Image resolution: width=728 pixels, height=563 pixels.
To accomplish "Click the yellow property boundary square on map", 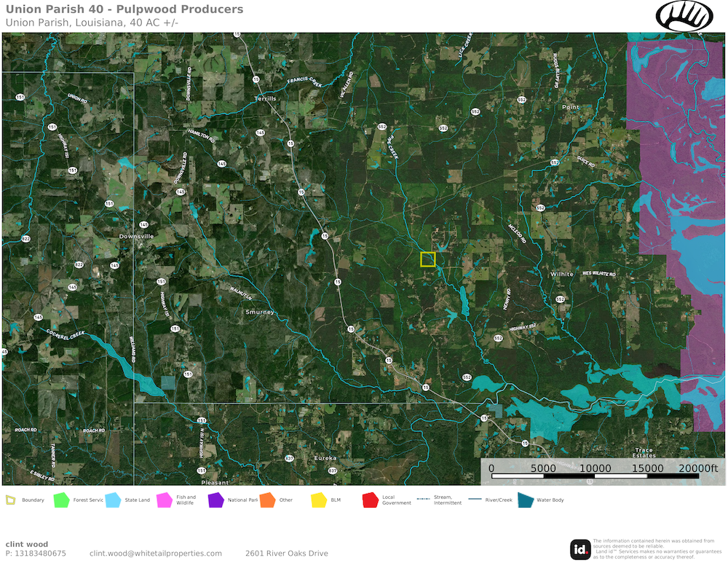I will 428,259.
